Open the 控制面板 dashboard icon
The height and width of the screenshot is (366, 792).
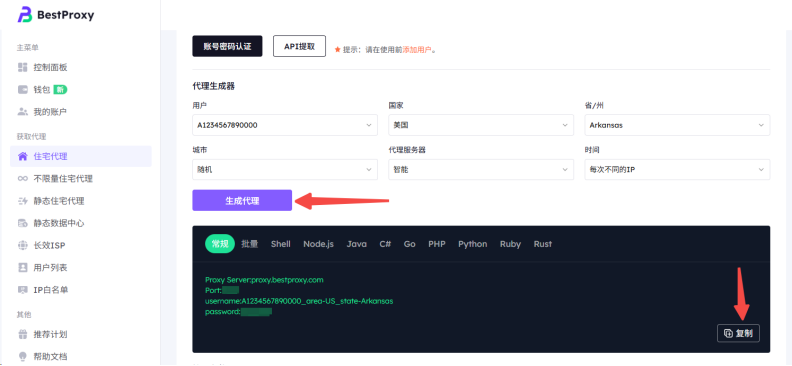click(x=22, y=67)
